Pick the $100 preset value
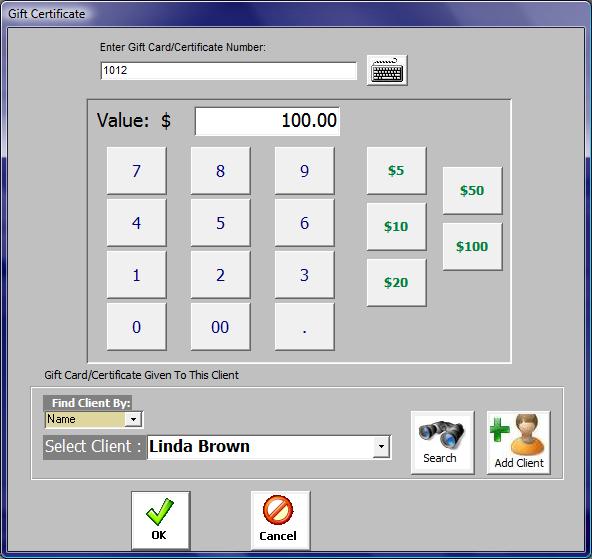 472,246
